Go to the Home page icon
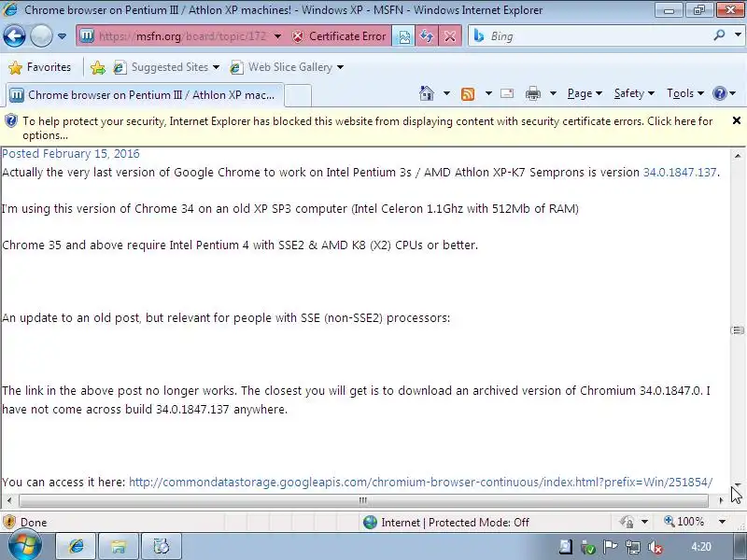This screenshot has width=747, height=560. 427,93
